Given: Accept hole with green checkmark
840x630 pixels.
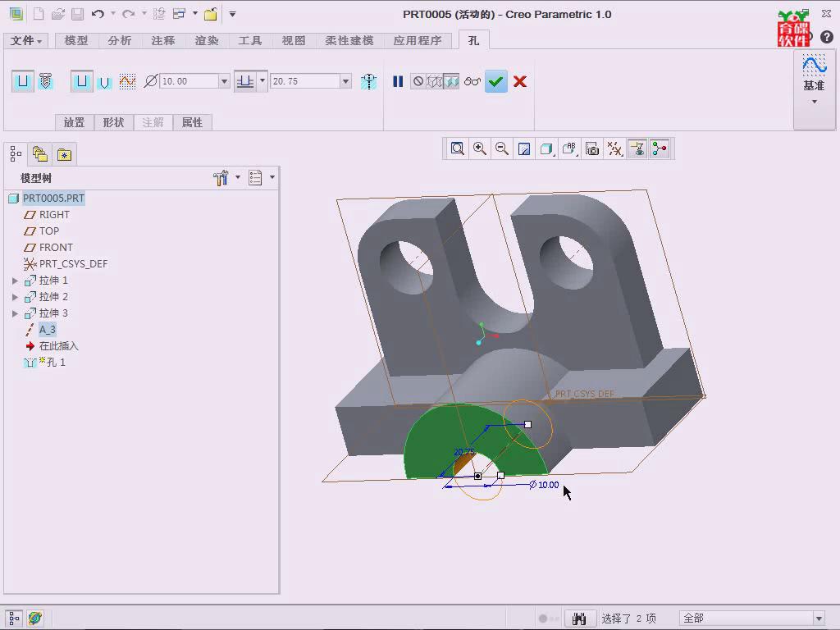Looking at the screenshot, I should tap(496, 81).
